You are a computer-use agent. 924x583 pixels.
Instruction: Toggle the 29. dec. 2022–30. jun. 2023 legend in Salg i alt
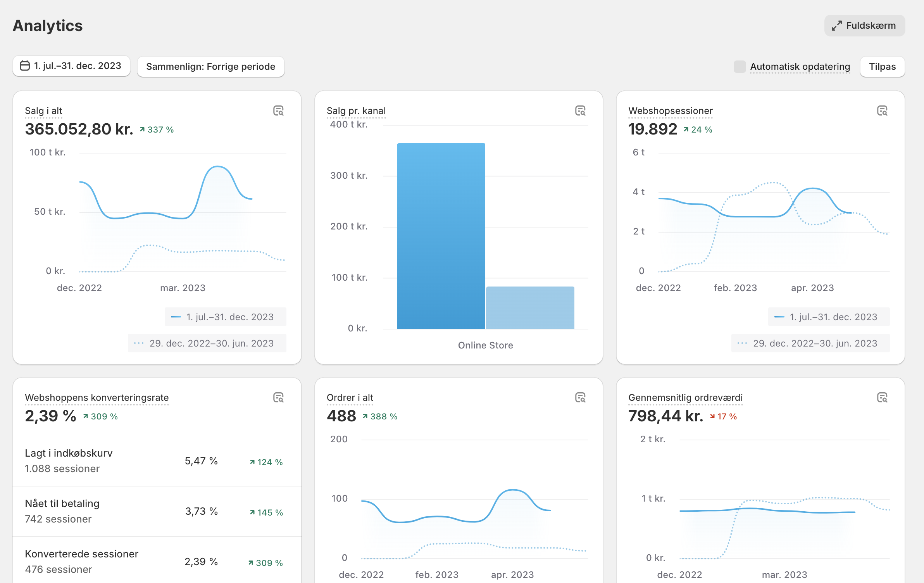207,343
